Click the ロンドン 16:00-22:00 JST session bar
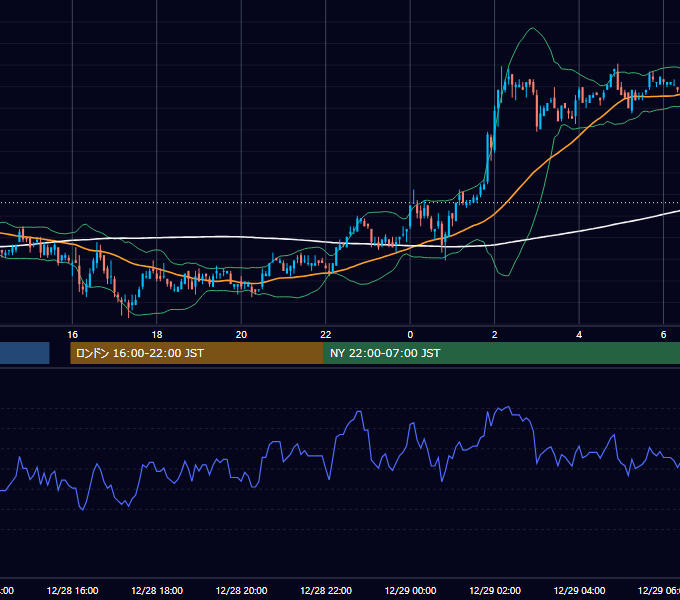 197,353
